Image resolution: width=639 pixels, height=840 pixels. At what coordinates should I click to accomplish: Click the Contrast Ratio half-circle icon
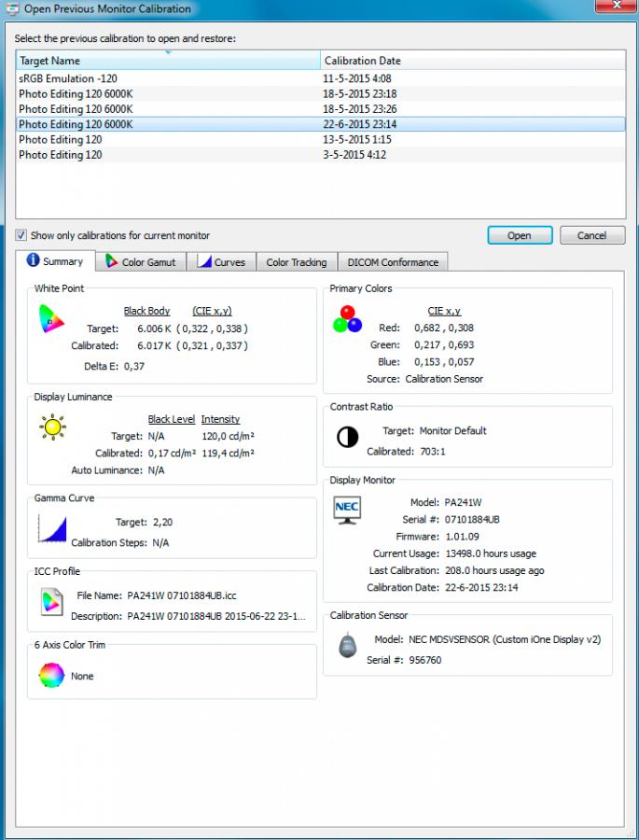(347, 437)
